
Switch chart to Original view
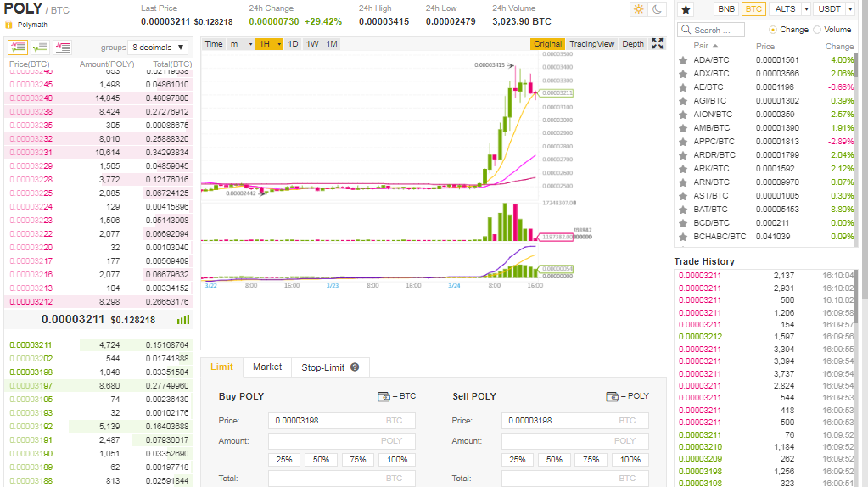[x=547, y=44]
